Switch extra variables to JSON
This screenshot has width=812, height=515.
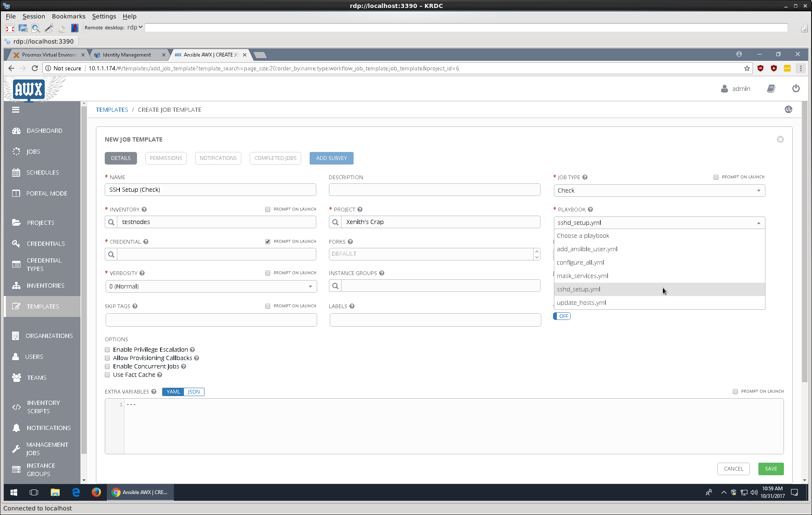point(194,392)
